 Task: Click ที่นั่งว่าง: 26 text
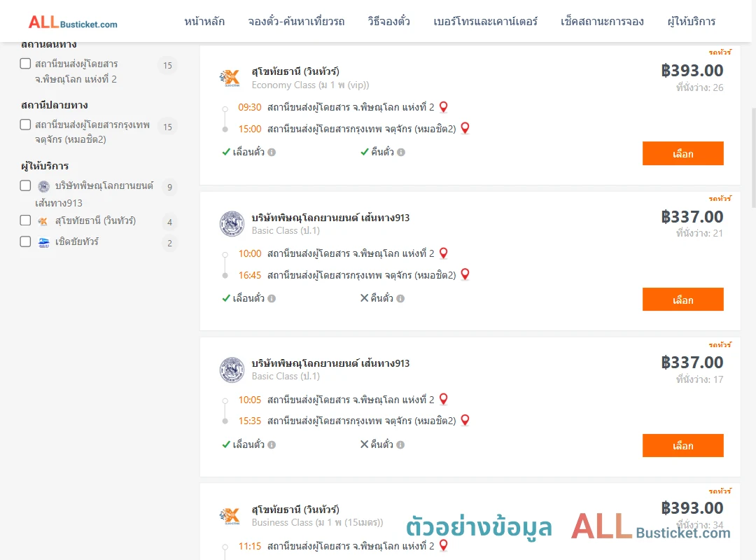[x=699, y=87]
